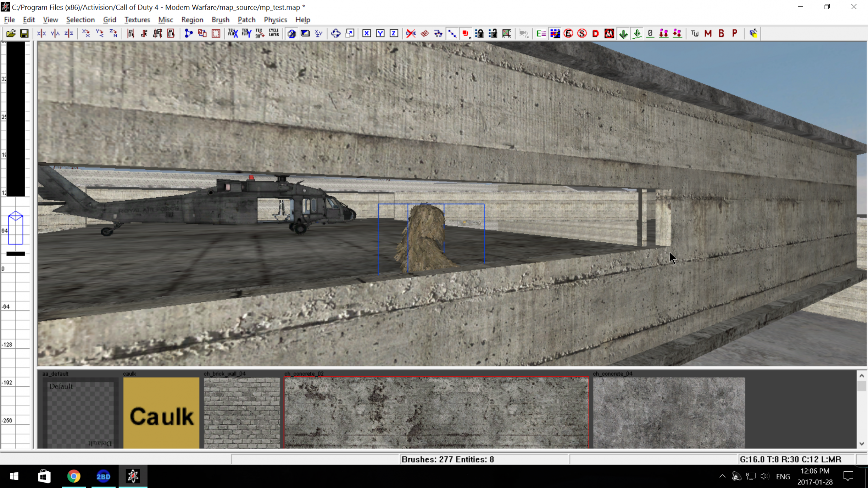Open the Windows Start menu

(x=14, y=476)
